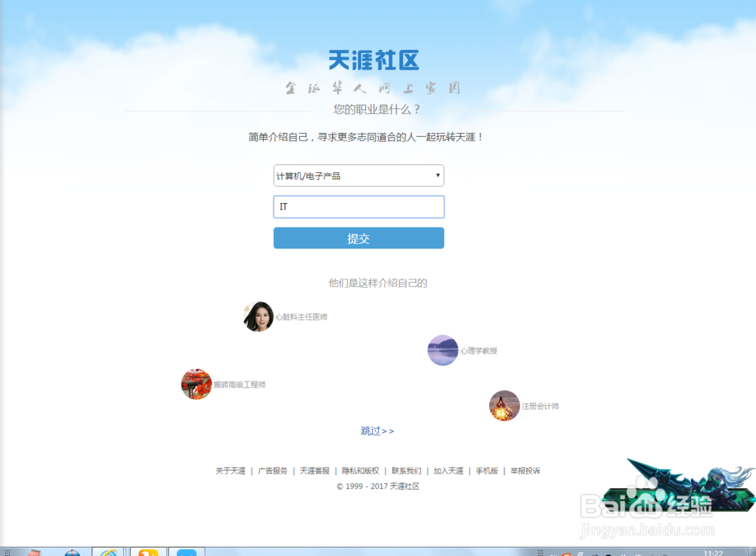Image resolution: width=756 pixels, height=556 pixels.
Task: Click the 他们是这样介绍自己的 text
Action: pos(378,283)
